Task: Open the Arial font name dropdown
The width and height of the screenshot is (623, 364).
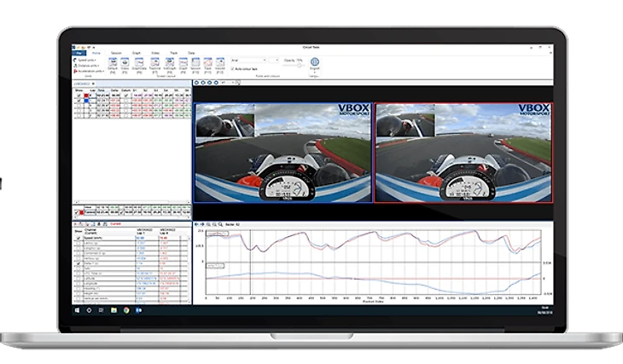Action: [248, 61]
